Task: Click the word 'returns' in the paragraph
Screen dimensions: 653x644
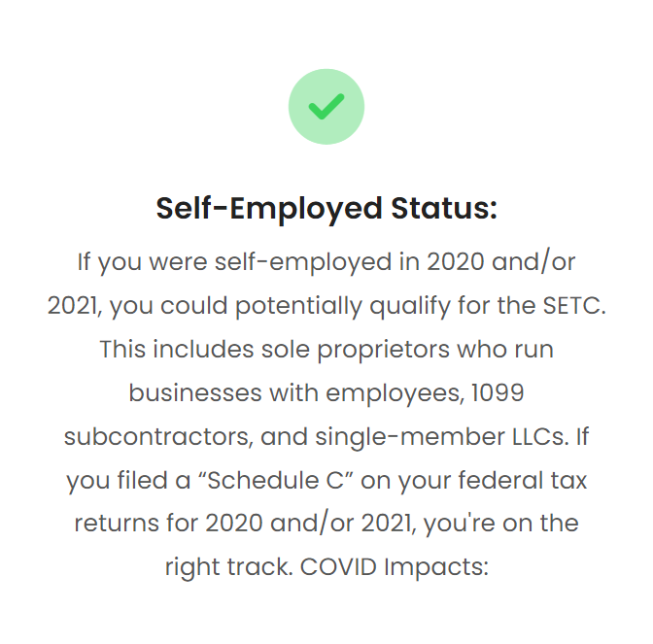Action: 117,524
